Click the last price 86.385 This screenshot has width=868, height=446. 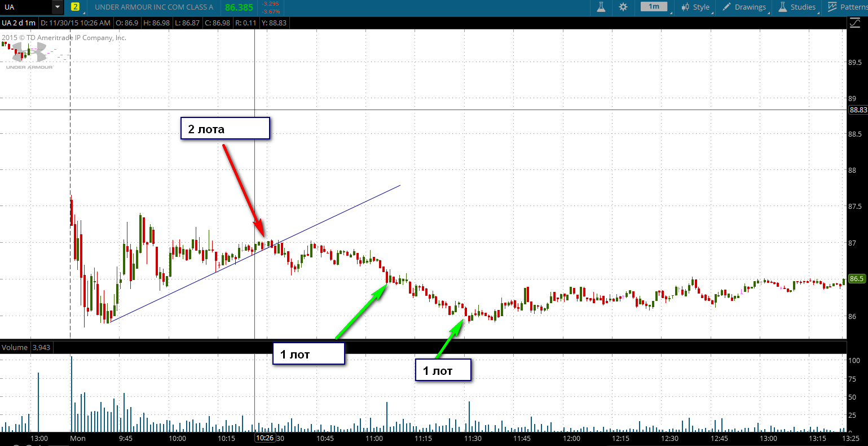239,8
